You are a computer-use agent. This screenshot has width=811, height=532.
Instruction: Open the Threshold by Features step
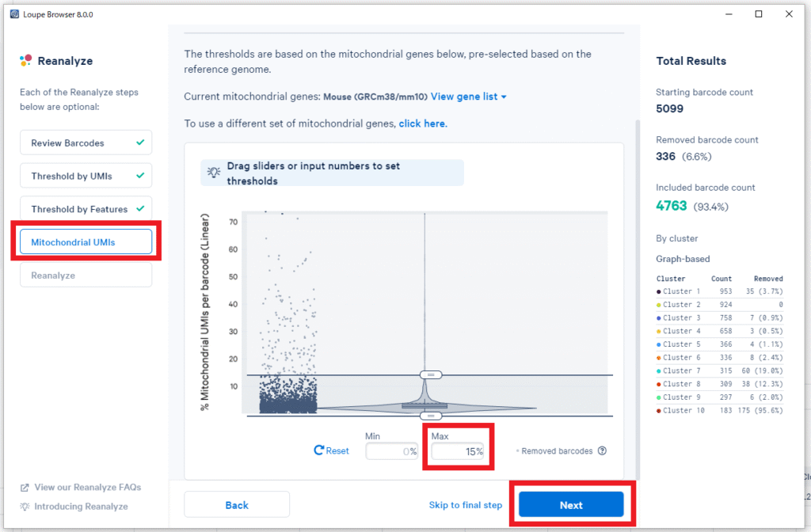[x=86, y=209]
